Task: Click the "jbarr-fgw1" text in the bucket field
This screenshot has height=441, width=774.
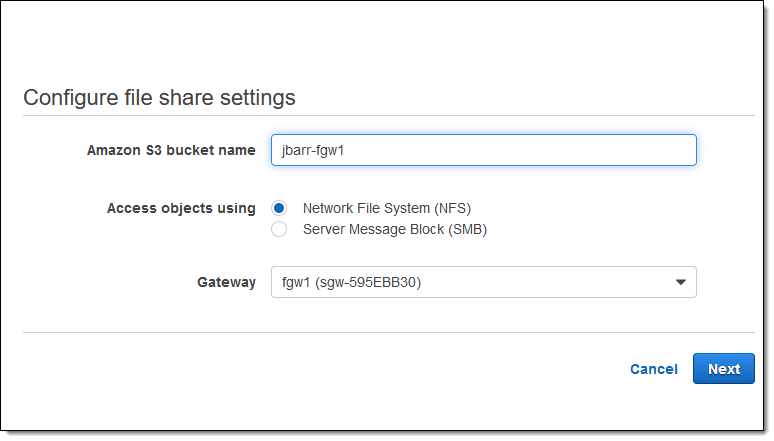Action: pyautogui.click(x=312, y=150)
